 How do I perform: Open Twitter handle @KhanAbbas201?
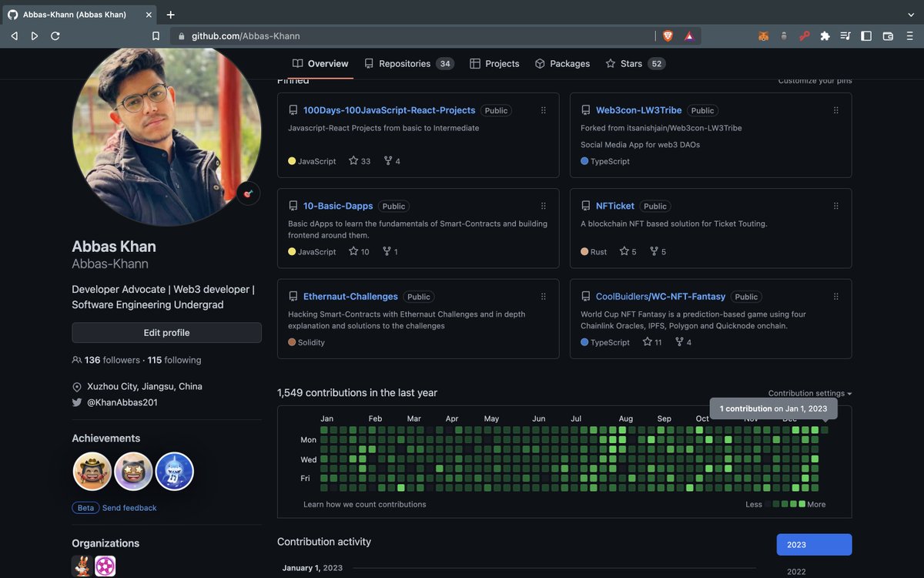(122, 402)
